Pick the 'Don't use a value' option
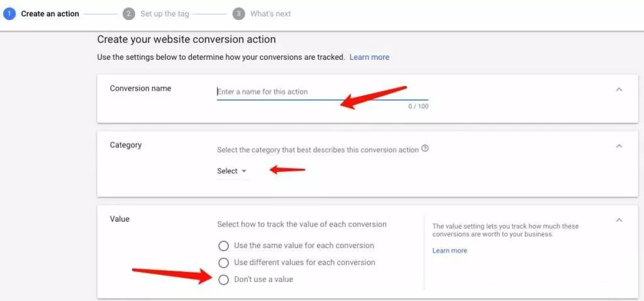Image resolution: width=644 pixels, height=301 pixels. (223, 280)
